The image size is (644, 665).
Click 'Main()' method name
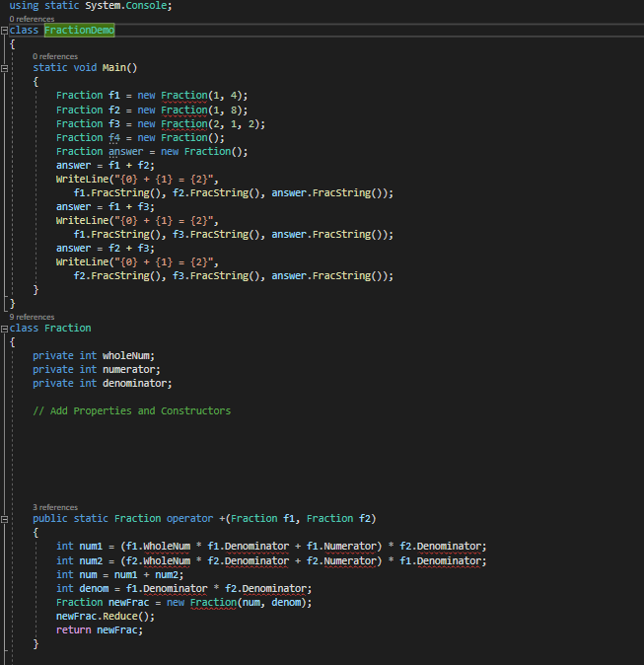(x=120, y=68)
